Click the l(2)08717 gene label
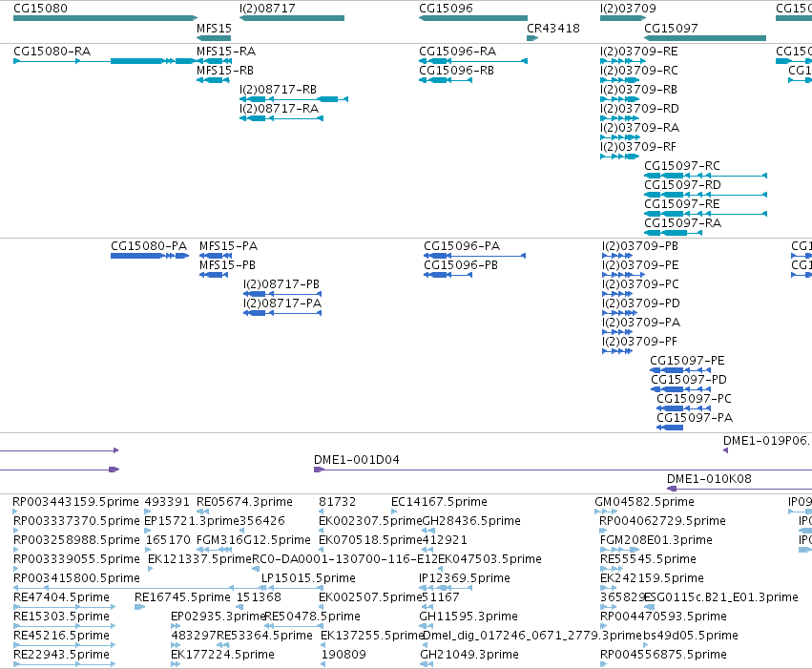The height and width of the screenshot is (669, 812). click(x=267, y=9)
